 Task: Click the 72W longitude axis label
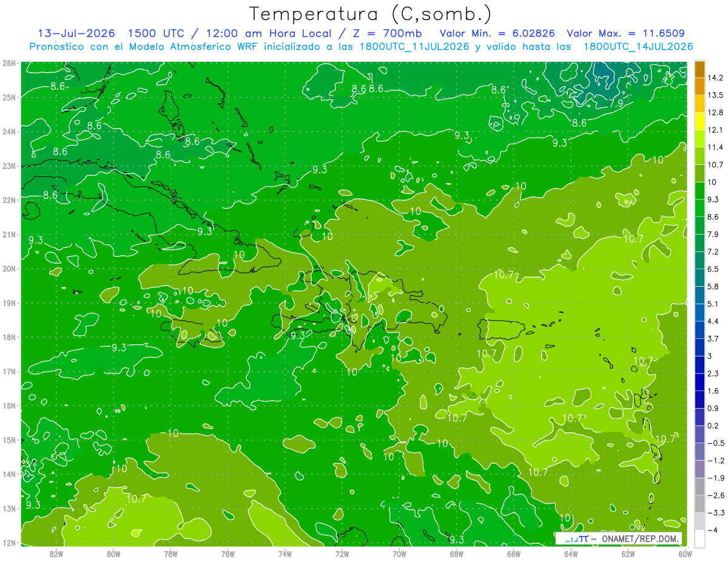pos(342,554)
